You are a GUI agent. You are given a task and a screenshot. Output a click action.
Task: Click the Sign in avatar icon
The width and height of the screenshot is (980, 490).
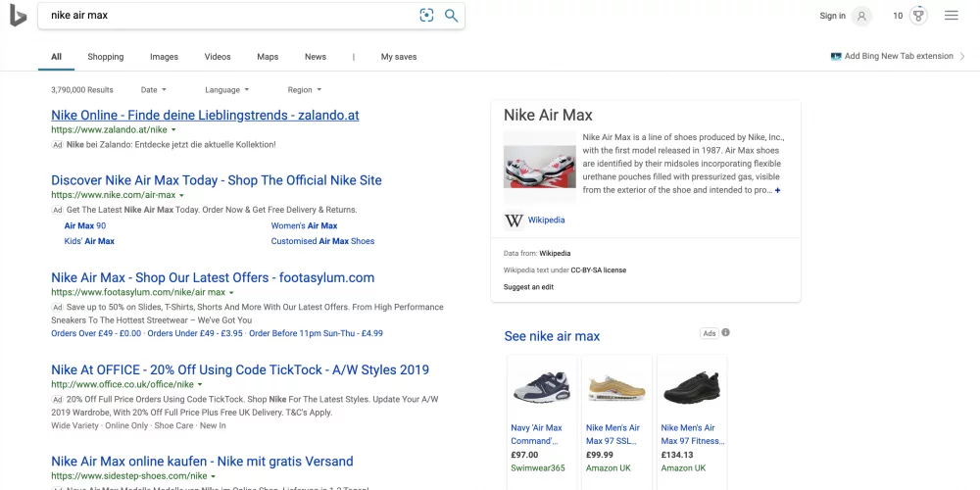coord(861,17)
